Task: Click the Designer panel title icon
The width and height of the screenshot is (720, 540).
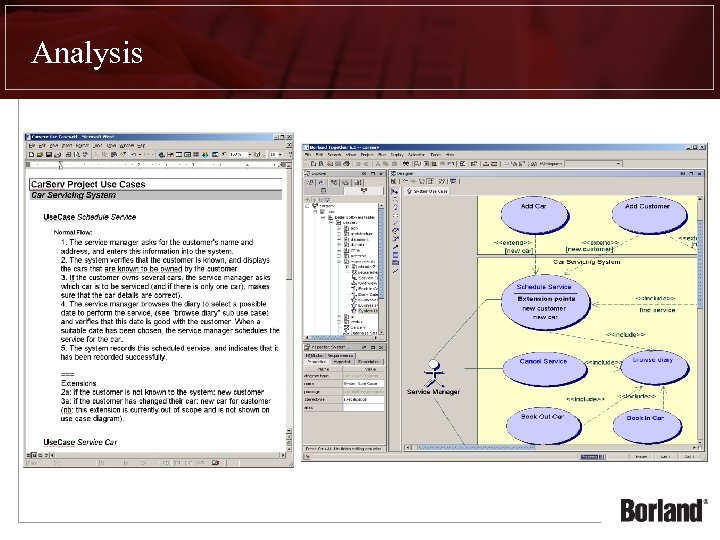Action: click(x=394, y=174)
